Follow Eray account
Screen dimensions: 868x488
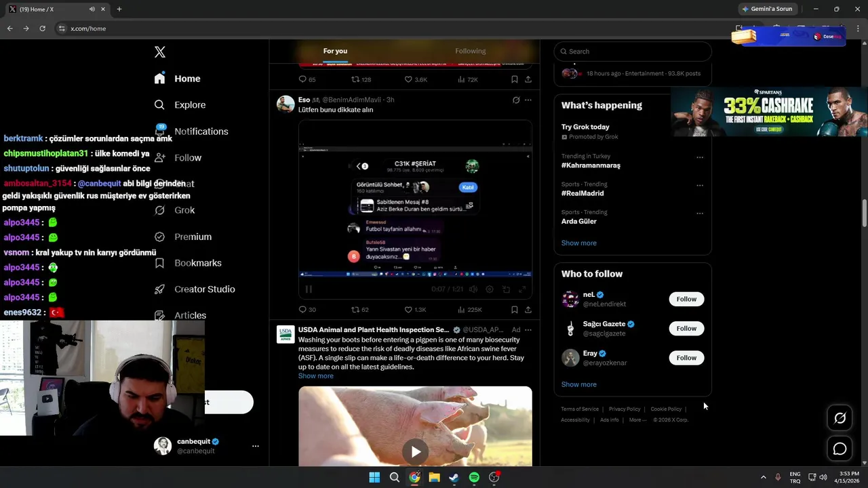[x=686, y=358]
